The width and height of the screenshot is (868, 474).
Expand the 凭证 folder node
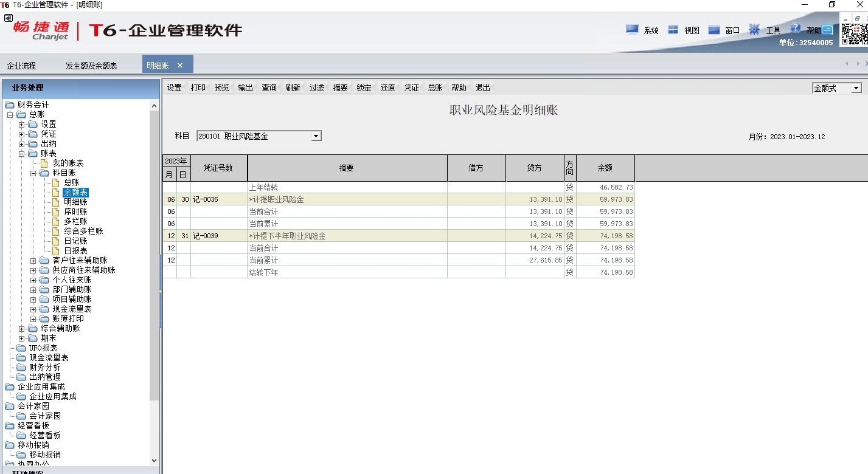[22, 134]
